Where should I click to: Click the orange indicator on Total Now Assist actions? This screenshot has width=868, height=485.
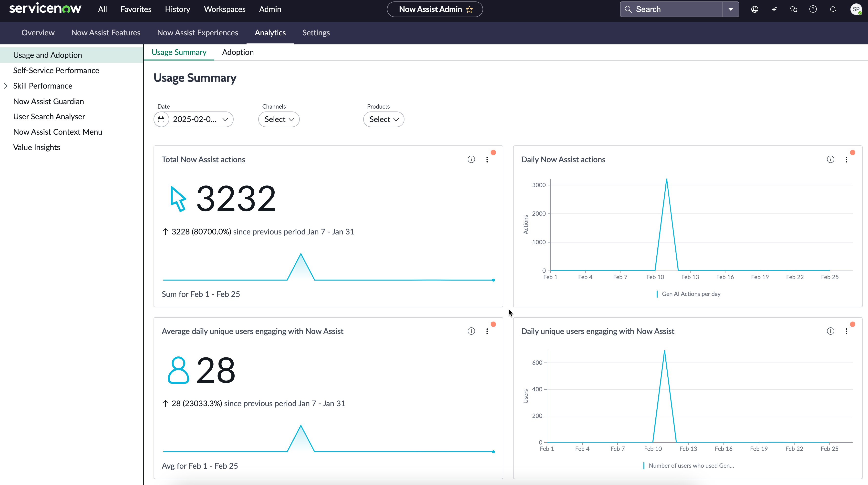pyautogui.click(x=493, y=152)
